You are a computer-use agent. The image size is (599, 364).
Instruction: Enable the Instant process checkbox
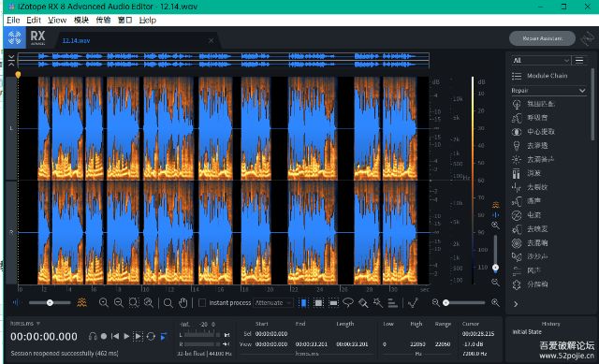coord(202,302)
